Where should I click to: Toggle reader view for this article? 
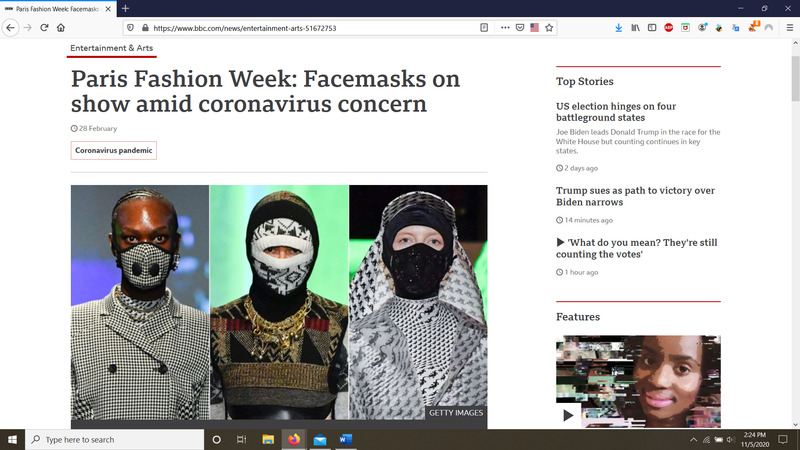click(x=484, y=28)
